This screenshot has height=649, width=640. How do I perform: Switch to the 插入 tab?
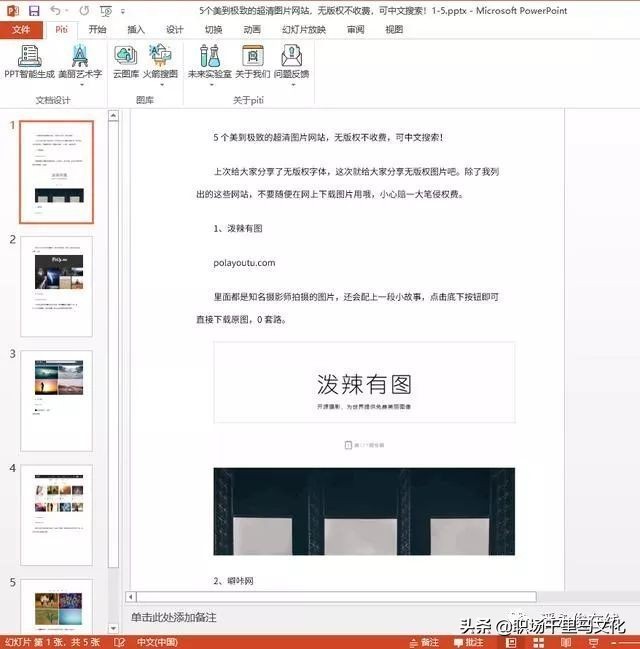point(136,30)
